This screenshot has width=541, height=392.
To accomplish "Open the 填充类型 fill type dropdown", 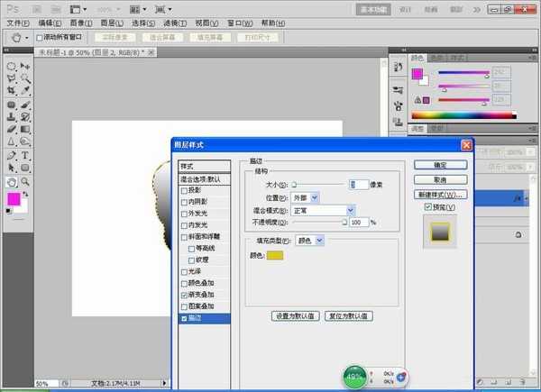I will [x=310, y=241].
